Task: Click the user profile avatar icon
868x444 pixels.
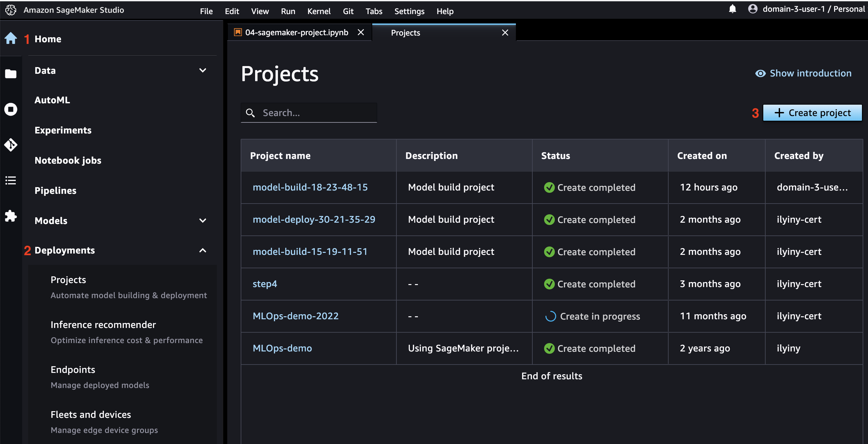Action: (753, 9)
